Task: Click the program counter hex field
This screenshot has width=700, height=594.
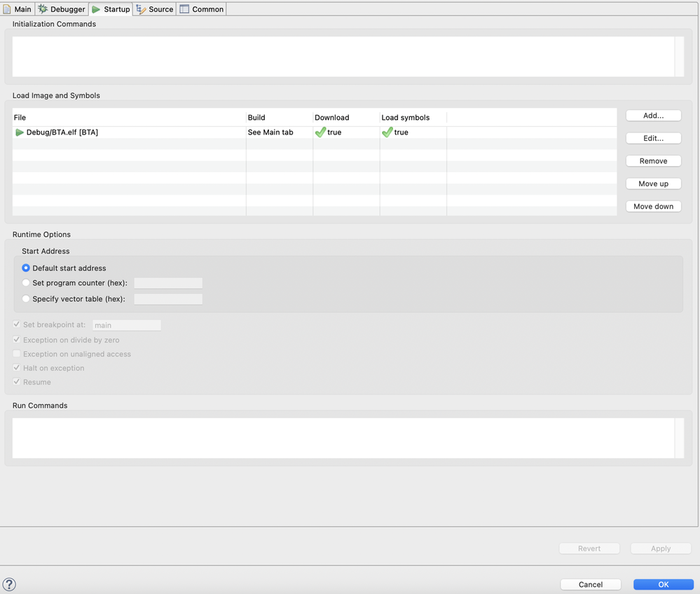Action: coord(168,283)
